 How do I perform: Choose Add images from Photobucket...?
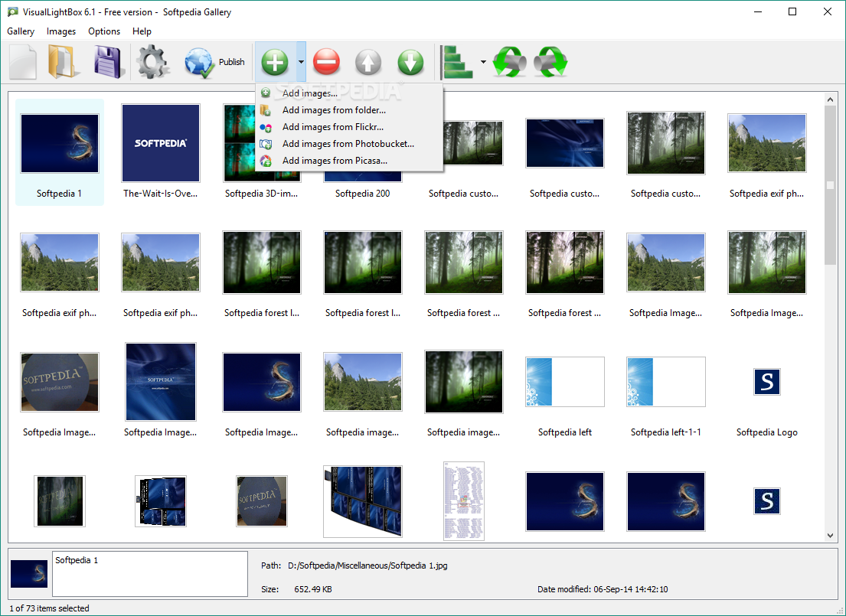pyautogui.click(x=350, y=144)
